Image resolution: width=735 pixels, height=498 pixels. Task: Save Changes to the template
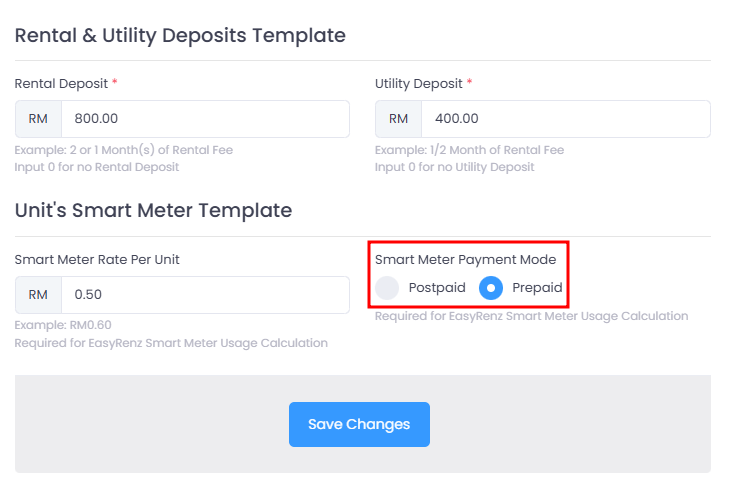(x=359, y=424)
